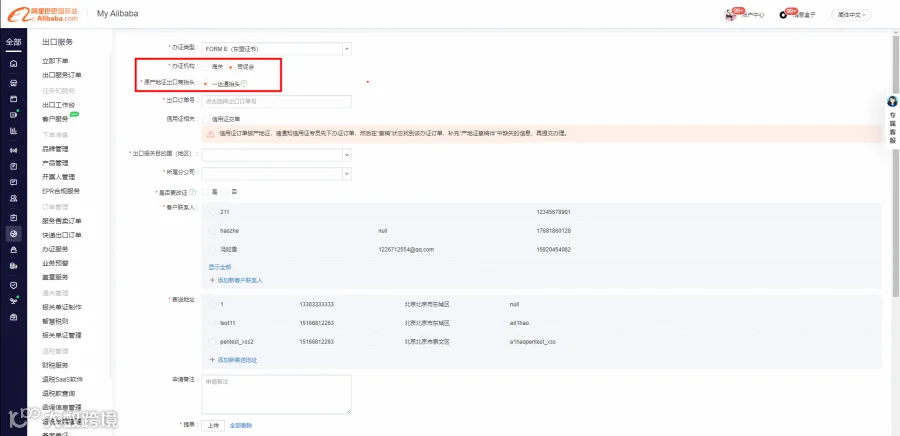
Task: Open 出口服务订单 in the left menu
Action: (62, 75)
